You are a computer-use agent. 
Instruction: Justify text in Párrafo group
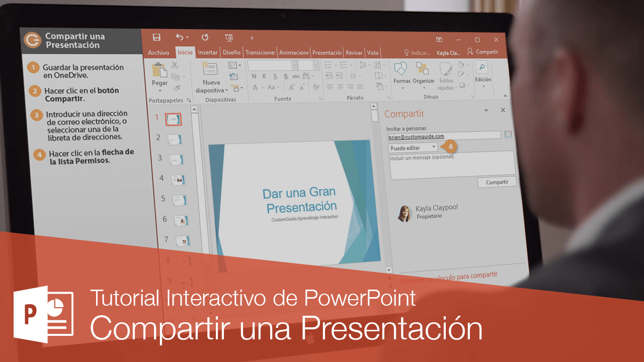point(360,87)
